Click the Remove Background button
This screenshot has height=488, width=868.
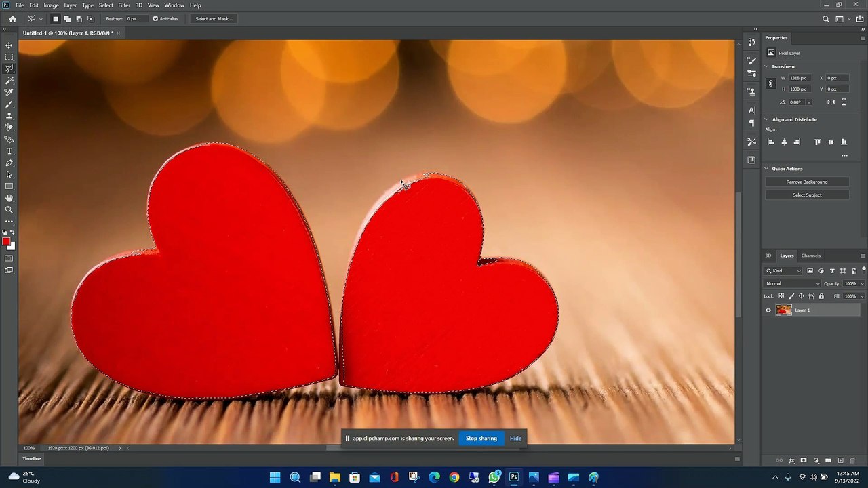click(807, 182)
